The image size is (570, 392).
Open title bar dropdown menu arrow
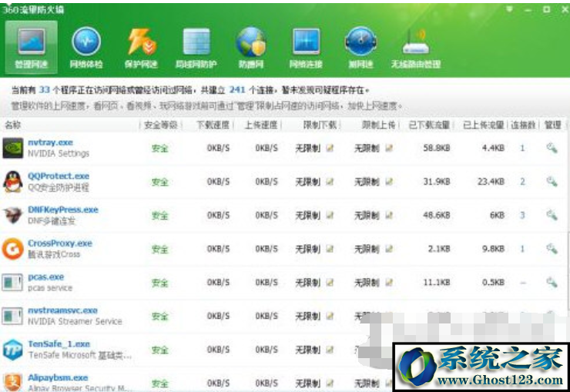(x=510, y=9)
